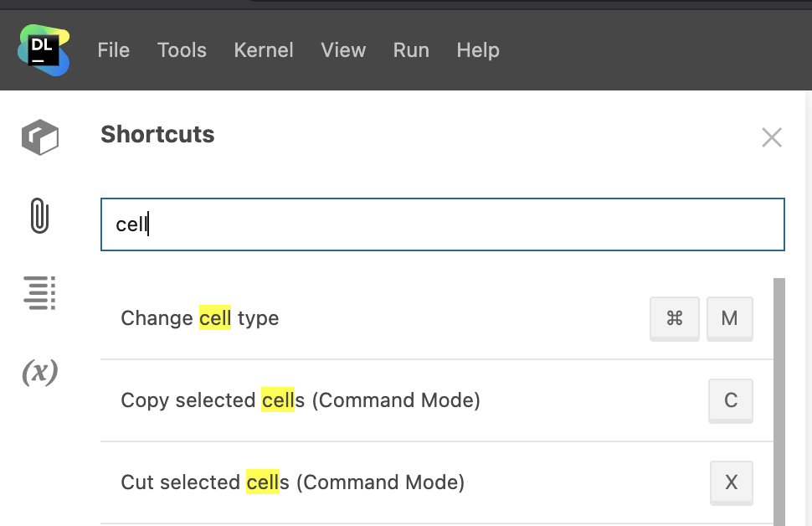This screenshot has width=812, height=526.
Task: Select the "Copy selected cells" shortcut row
Action: pyautogui.click(x=377, y=400)
